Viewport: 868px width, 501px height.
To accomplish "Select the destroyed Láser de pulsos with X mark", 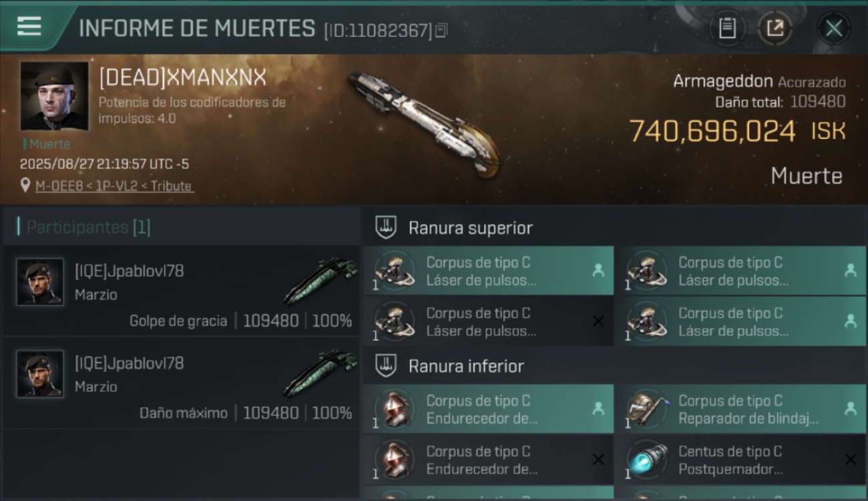I will click(489, 322).
